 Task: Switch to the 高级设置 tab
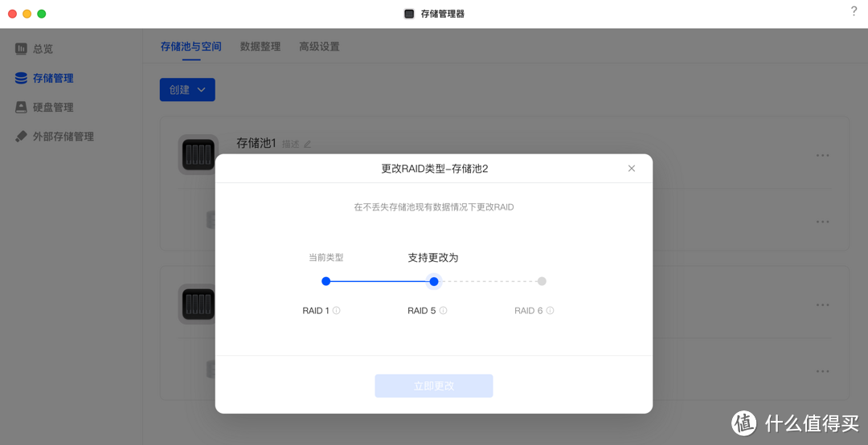(319, 47)
